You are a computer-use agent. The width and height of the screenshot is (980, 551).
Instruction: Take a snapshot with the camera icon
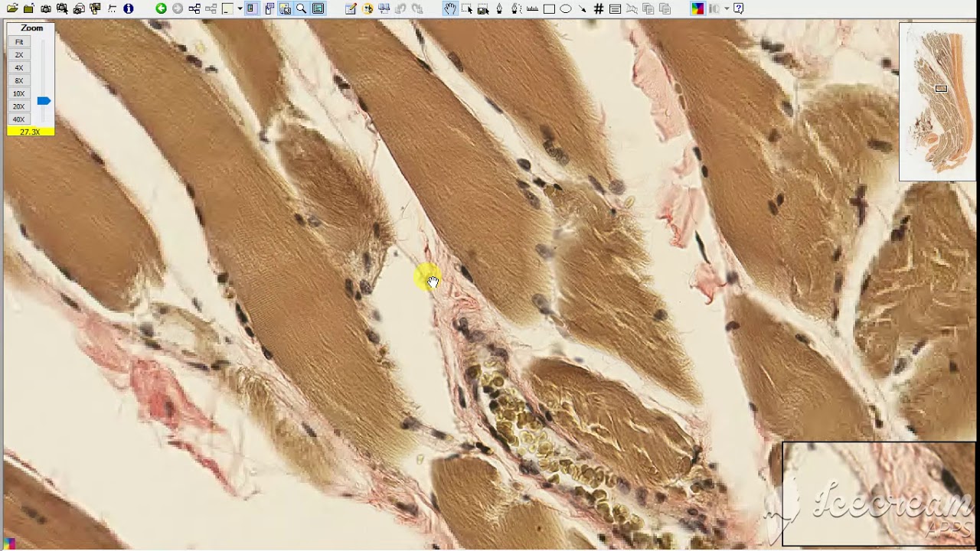[x=46, y=8]
